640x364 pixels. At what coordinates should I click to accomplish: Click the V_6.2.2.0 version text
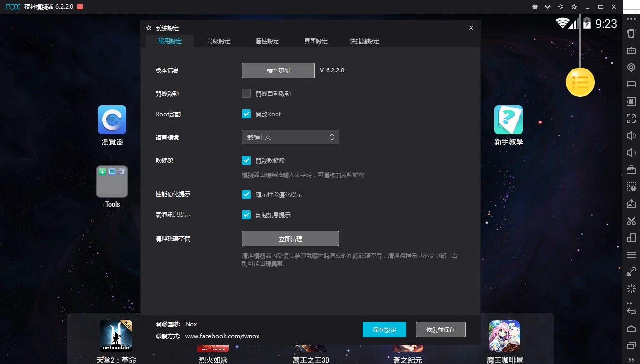[332, 70]
